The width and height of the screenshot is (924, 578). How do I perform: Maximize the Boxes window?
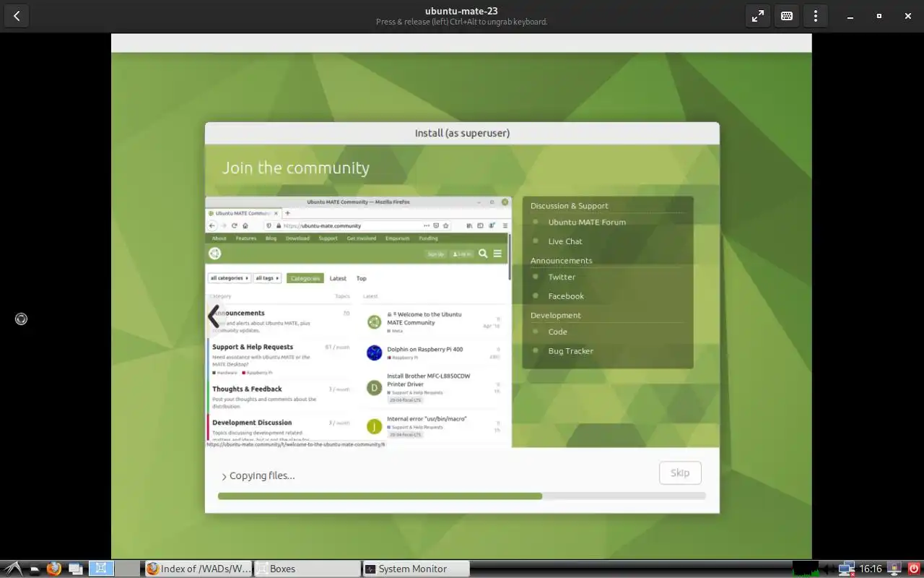[879, 16]
